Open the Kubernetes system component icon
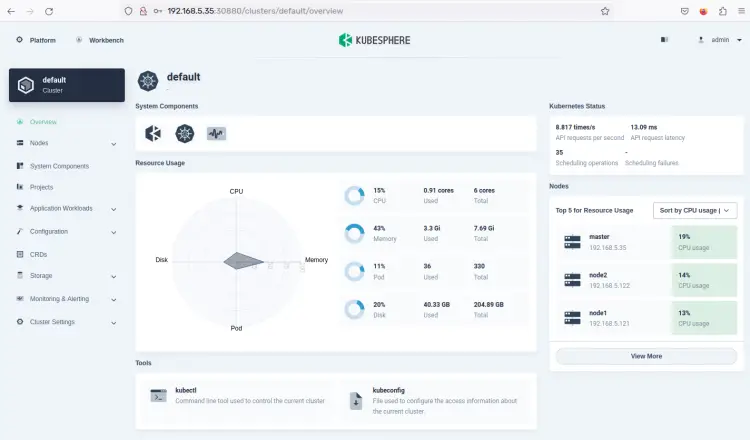 pyautogui.click(x=184, y=133)
